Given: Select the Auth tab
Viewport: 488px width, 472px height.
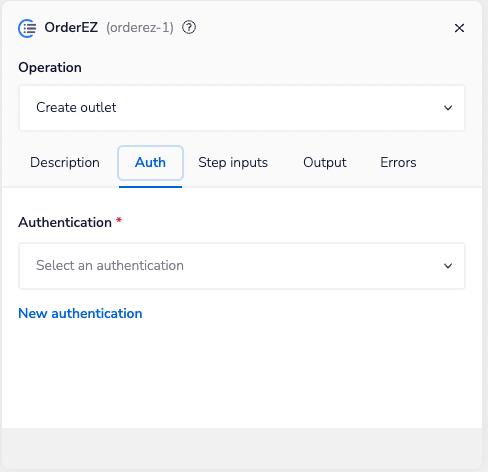Looking at the screenshot, I should point(150,163).
